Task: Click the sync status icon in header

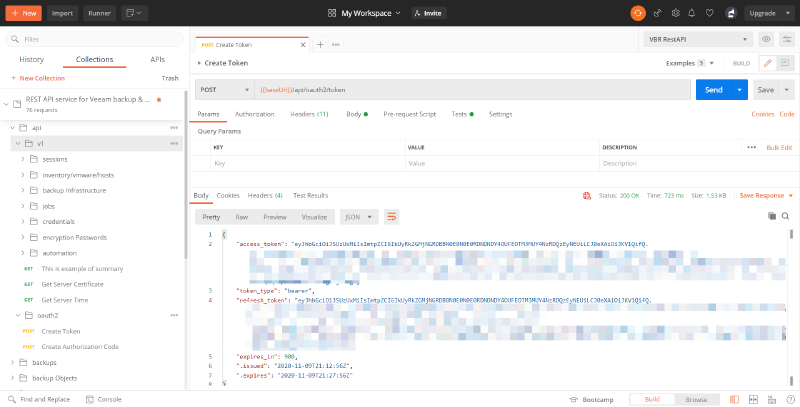Action: pos(637,13)
